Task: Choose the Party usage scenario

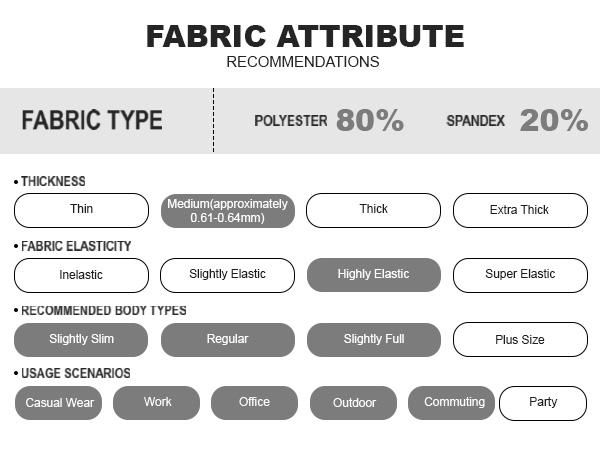Action: coord(543,403)
